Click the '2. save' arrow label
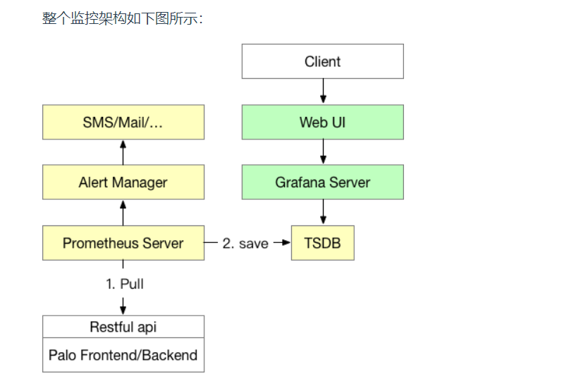This screenshot has width=588, height=388. tap(245, 244)
